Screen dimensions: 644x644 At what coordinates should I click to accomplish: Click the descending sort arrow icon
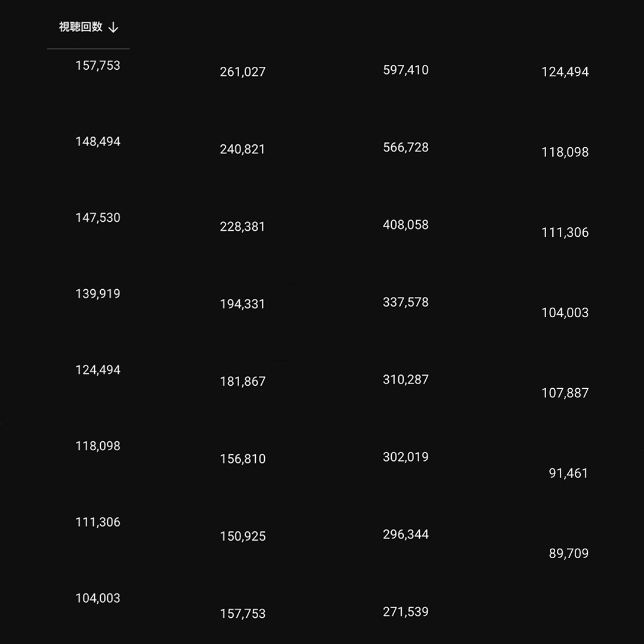click(x=113, y=27)
